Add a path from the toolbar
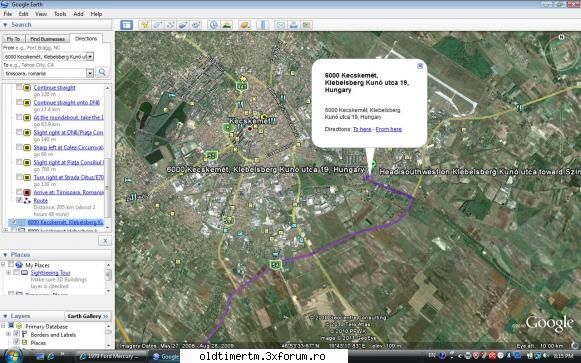Screen dimensions: 581x363 (x=170, y=25)
